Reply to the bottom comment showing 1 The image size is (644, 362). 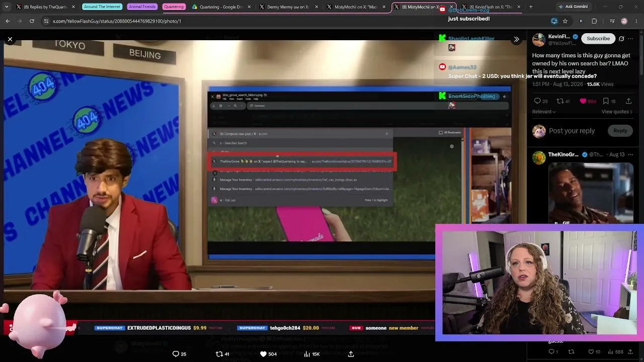[x=553, y=351]
